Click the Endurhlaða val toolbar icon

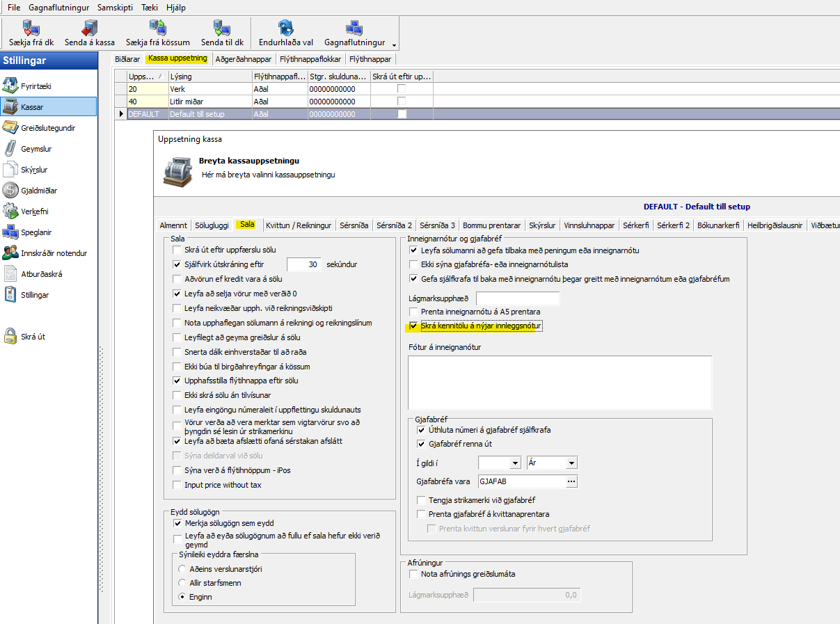pos(285,29)
